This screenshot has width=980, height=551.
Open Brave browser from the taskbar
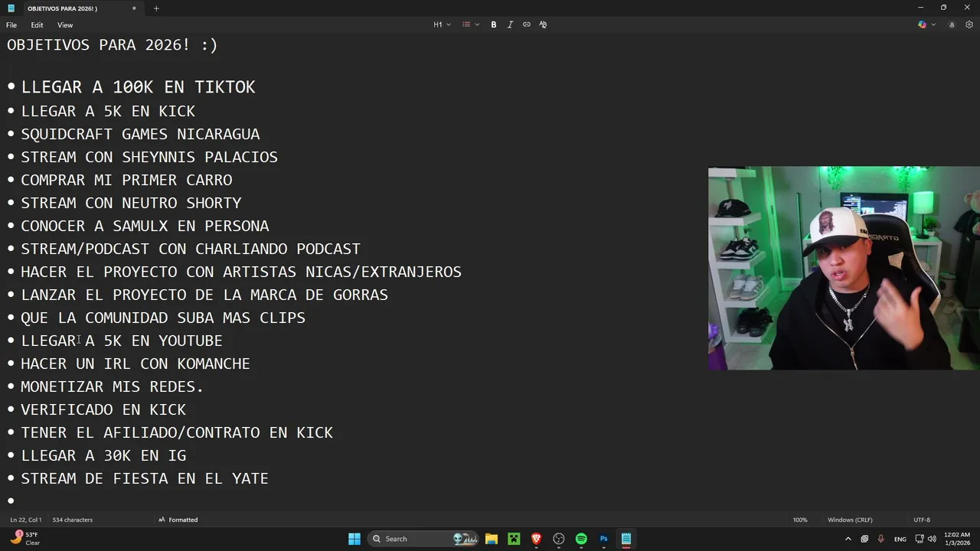tap(537, 539)
